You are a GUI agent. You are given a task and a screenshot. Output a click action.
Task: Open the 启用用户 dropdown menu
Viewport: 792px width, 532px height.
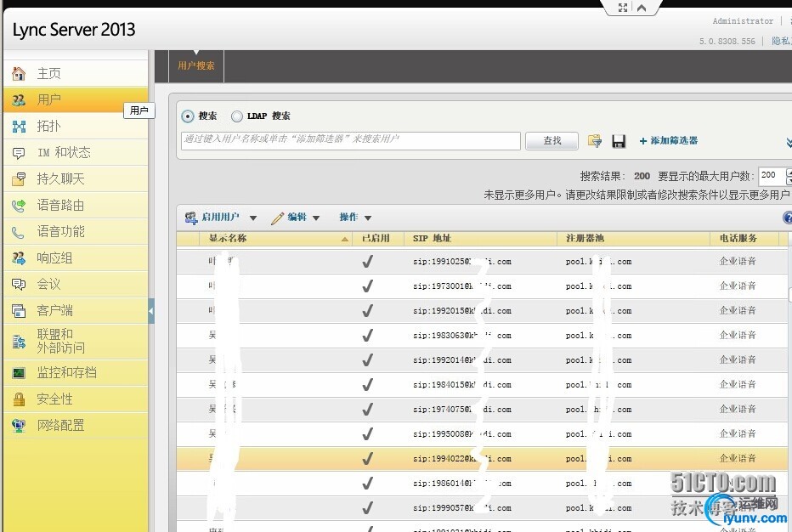click(221, 218)
